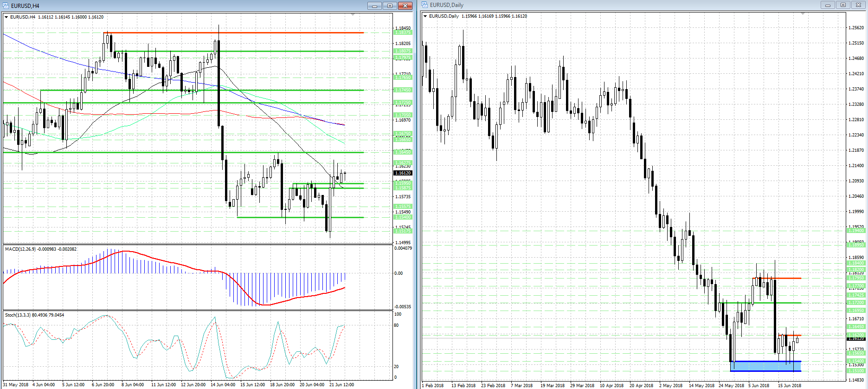868x389 pixels.
Task: Click the EURUSD,Daily window title bar
Action: [603, 5]
